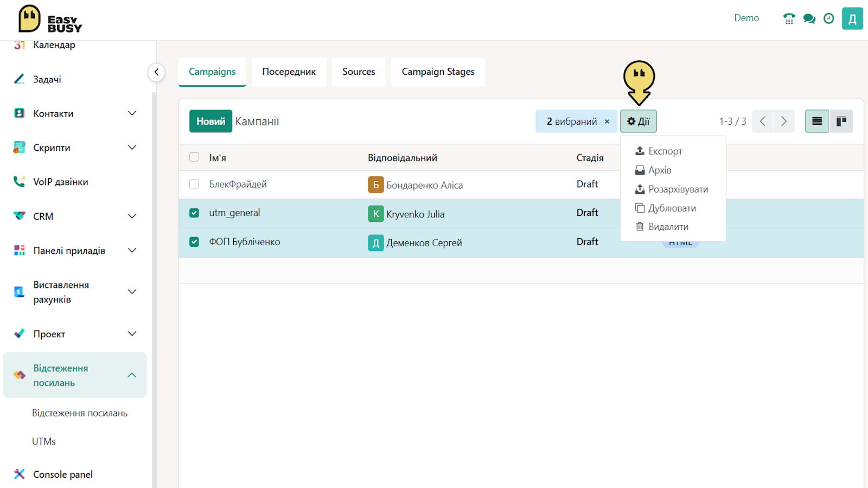Clear the 2 вибраний selection
This screenshot has width=868, height=488.
pyautogui.click(x=607, y=121)
